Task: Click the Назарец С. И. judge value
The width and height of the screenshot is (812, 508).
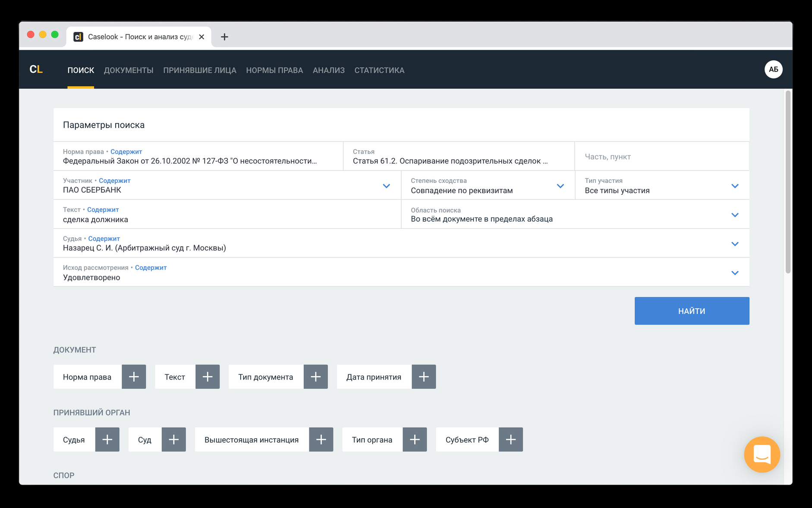Action: [x=145, y=248]
